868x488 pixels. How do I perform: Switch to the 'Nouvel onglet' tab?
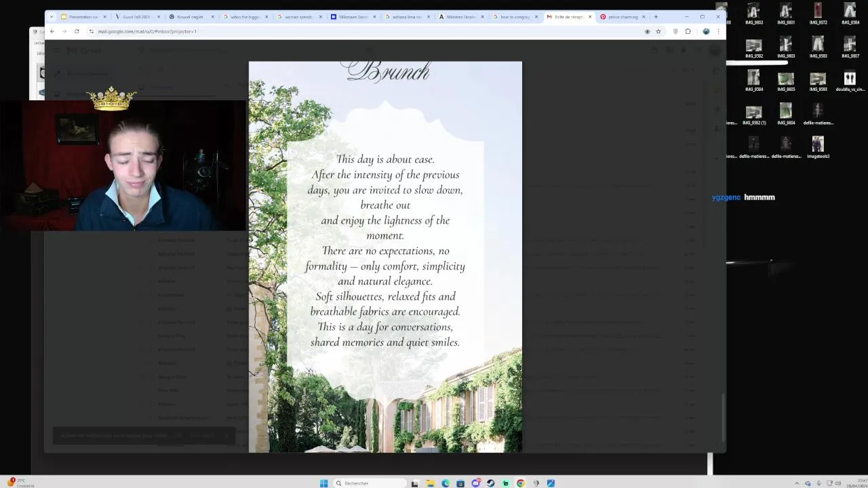point(191,17)
